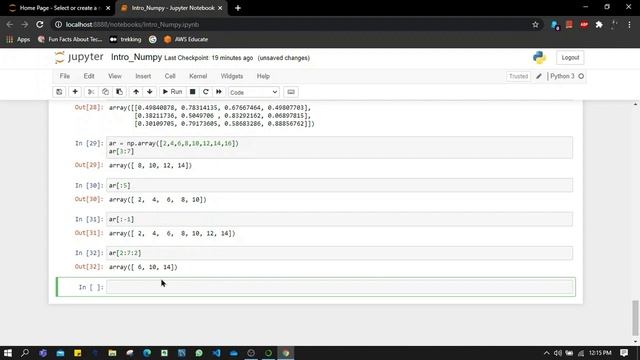This screenshot has height=360, width=640.
Task: Select cell defining ar = np.array
Action: tap(340, 147)
